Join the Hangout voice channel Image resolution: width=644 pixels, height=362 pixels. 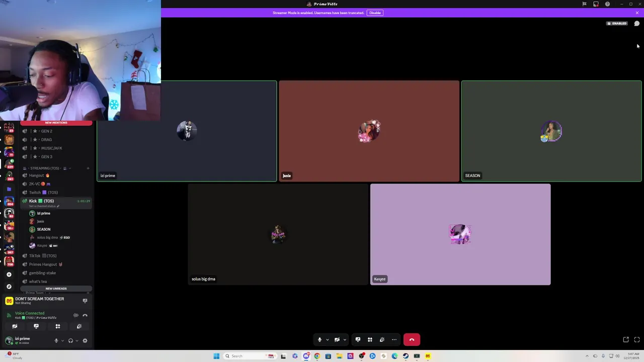pyautogui.click(x=55, y=175)
